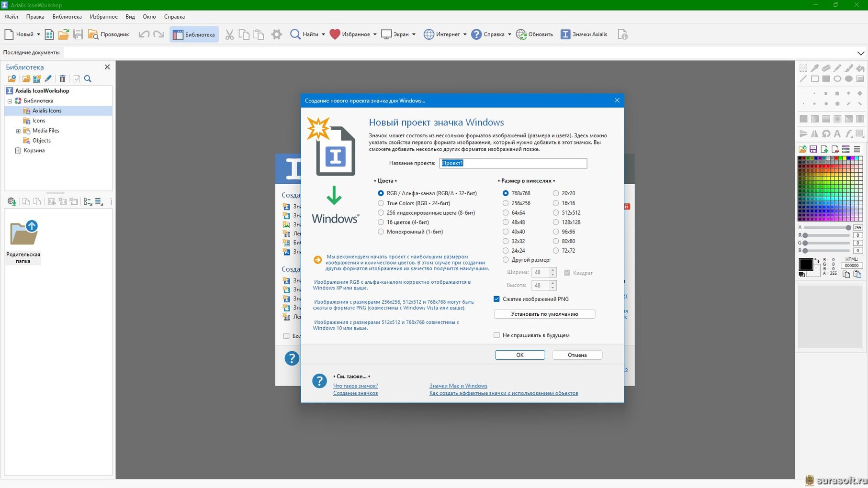Click the search magnifier in Библиотека panel

[88, 79]
